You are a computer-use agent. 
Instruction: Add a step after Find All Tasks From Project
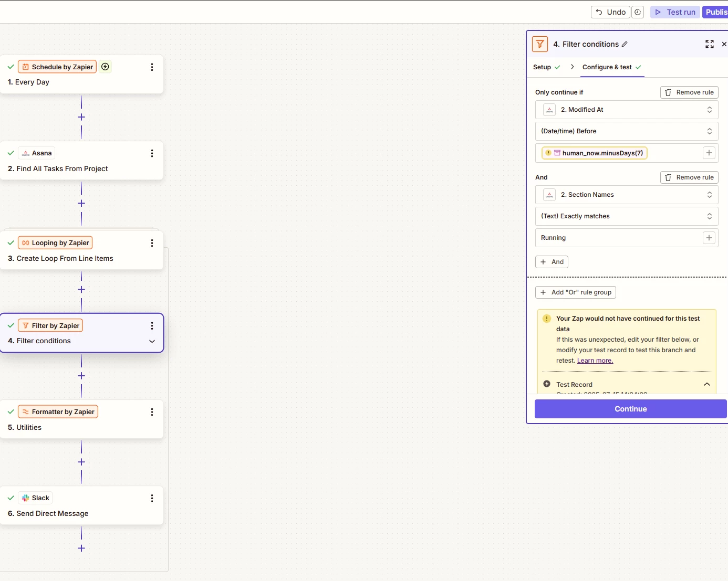tap(81, 203)
